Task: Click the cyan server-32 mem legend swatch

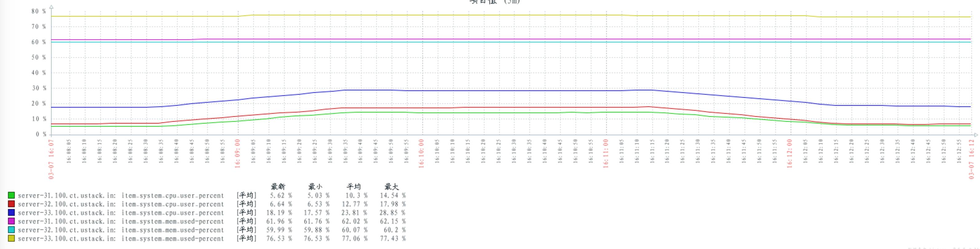Action: click(11, 230)
